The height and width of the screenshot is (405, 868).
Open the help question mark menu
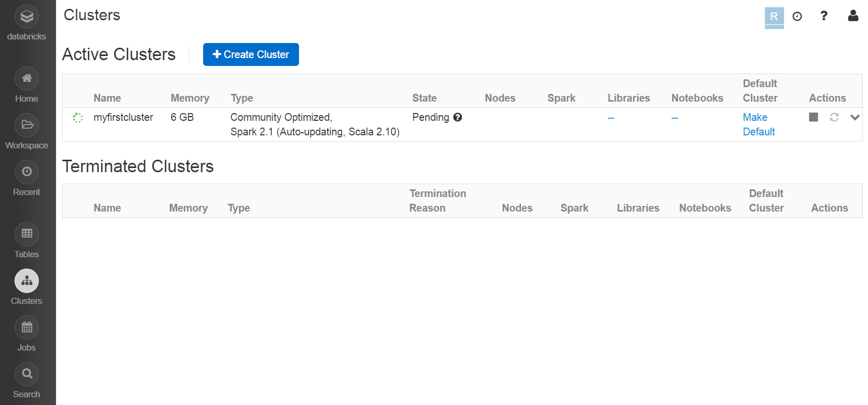tap(824, 16)
